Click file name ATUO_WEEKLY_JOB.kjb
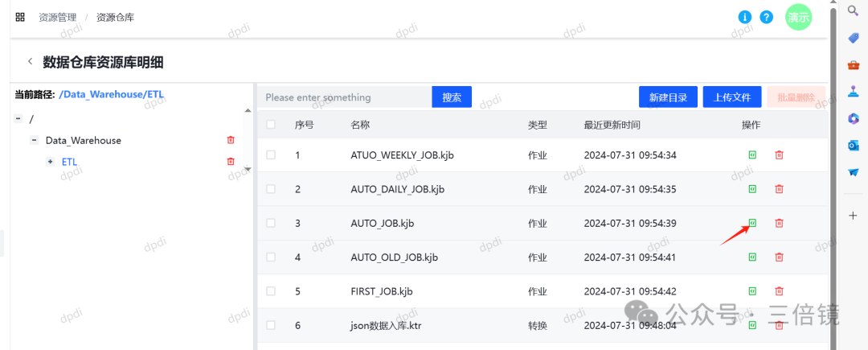This screenshot has width=868, height=350. click(x=403, y=155)
